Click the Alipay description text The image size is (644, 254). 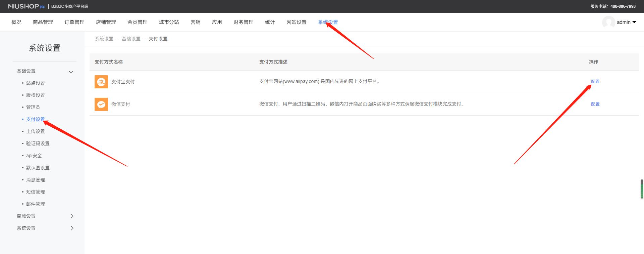point(320,81)
